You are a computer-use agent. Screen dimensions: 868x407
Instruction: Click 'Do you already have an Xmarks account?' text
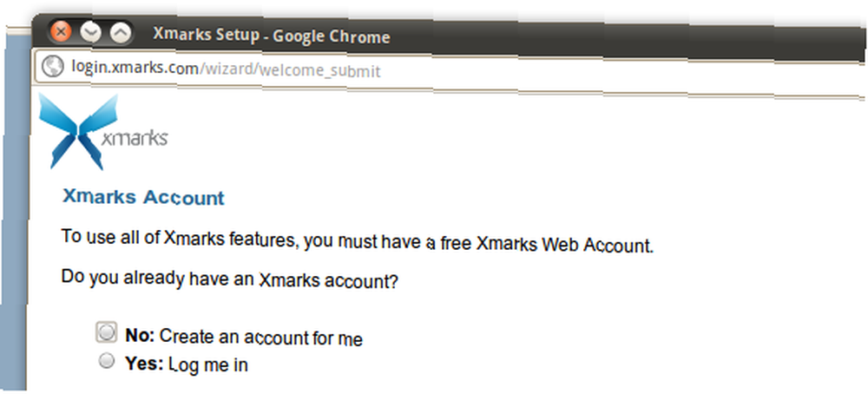[229, 279]
